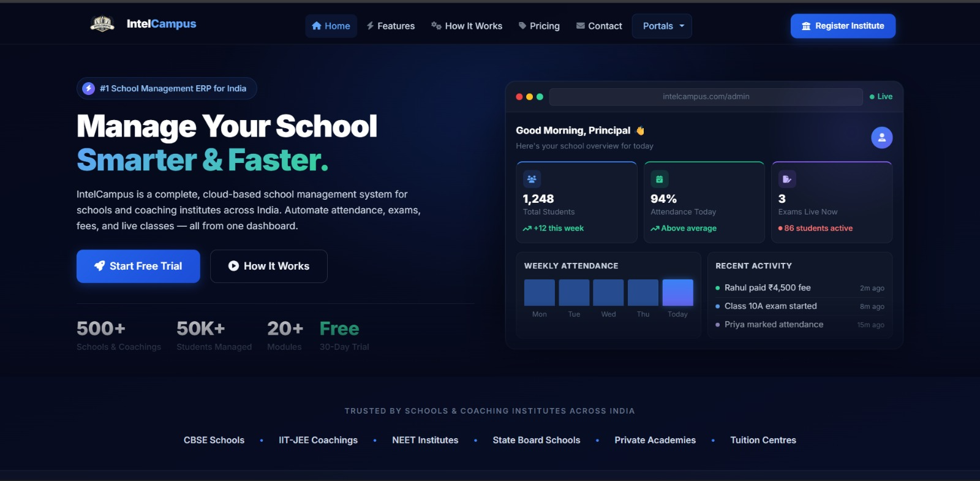Click the How It Works play button
Viewport: 980px width, 481px height.
(268, 267)
